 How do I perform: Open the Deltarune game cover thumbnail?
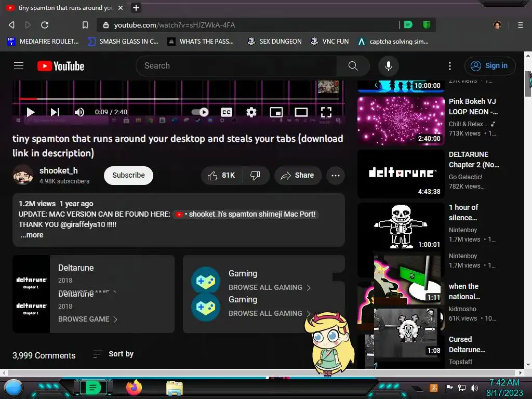point(31,294)
